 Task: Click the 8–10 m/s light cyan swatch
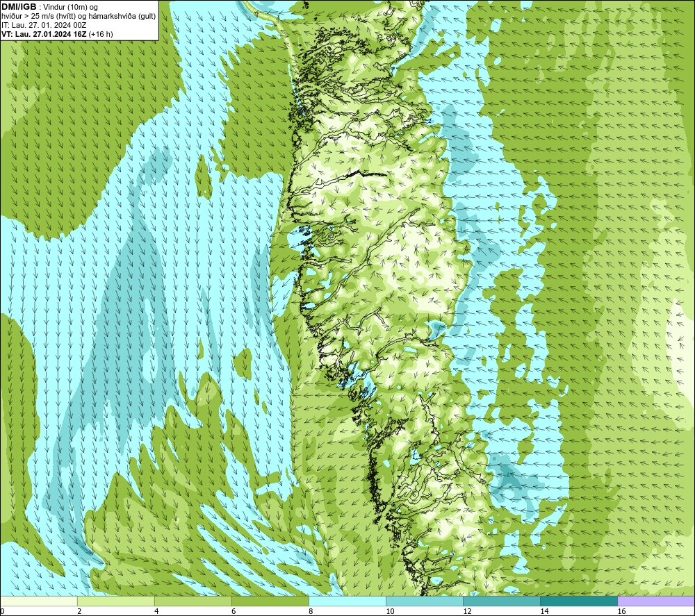[x=347, y=601]
